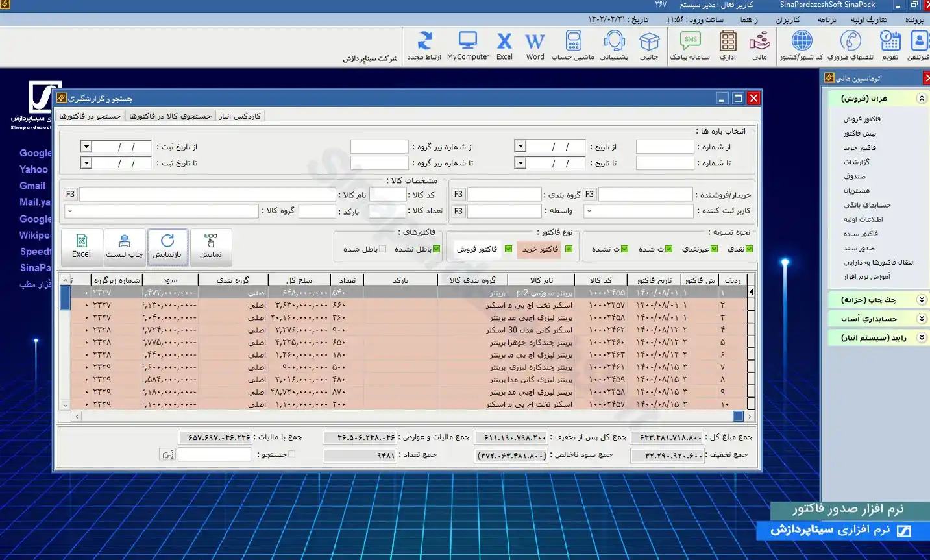Click F3 lookup next to گروه بندی field
930x560 pixels.
tap(458, 194)
